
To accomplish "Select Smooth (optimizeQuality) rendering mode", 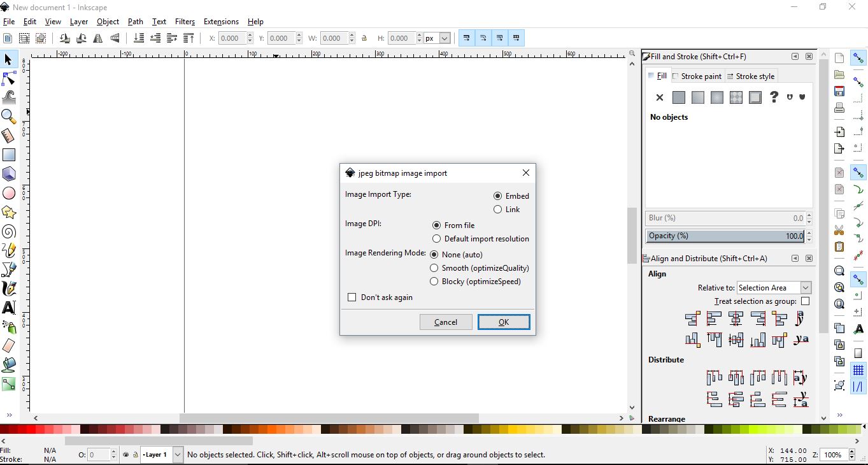I will click(x=434, y=268).
